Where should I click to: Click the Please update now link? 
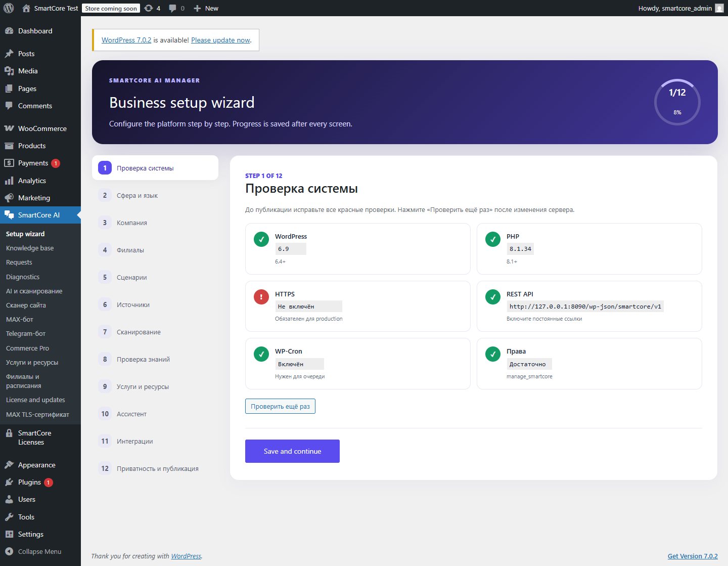[x=221, y=40]
